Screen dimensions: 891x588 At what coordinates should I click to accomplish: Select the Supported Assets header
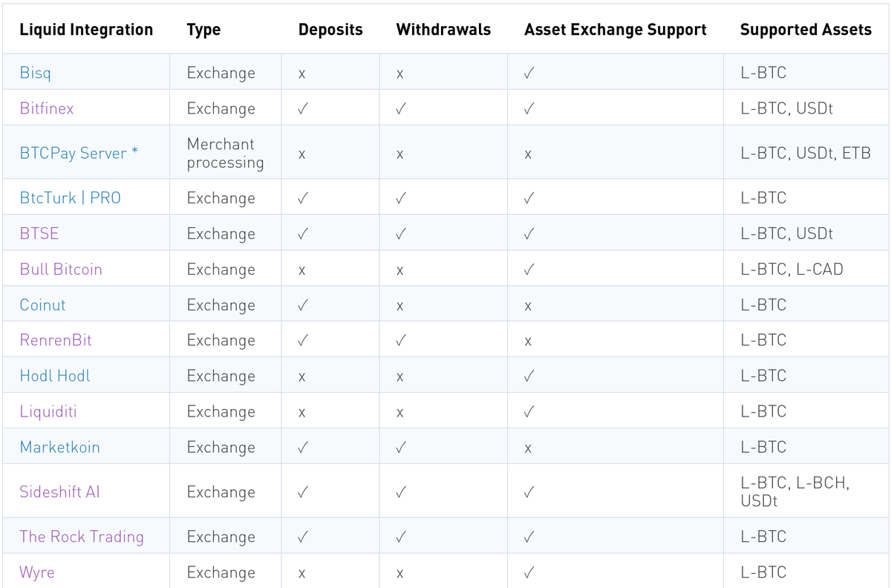pos(806,30)
